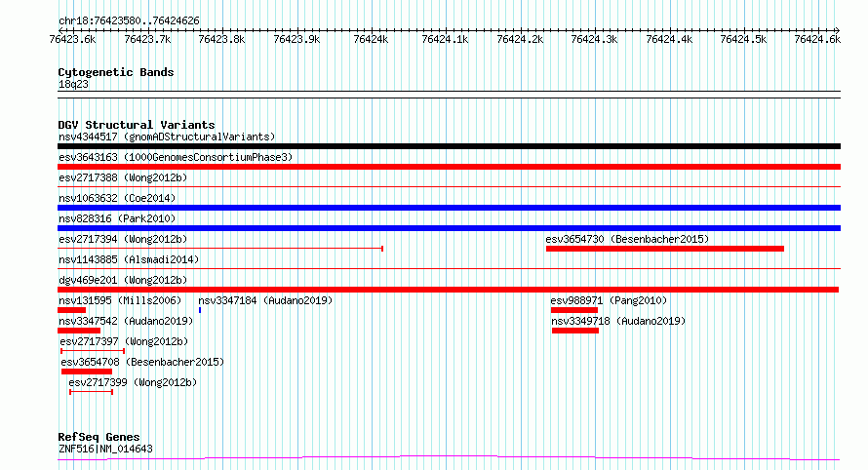
Task: Select the 18q23 band label
Action: pyautogui.click(x=73, y=84)
